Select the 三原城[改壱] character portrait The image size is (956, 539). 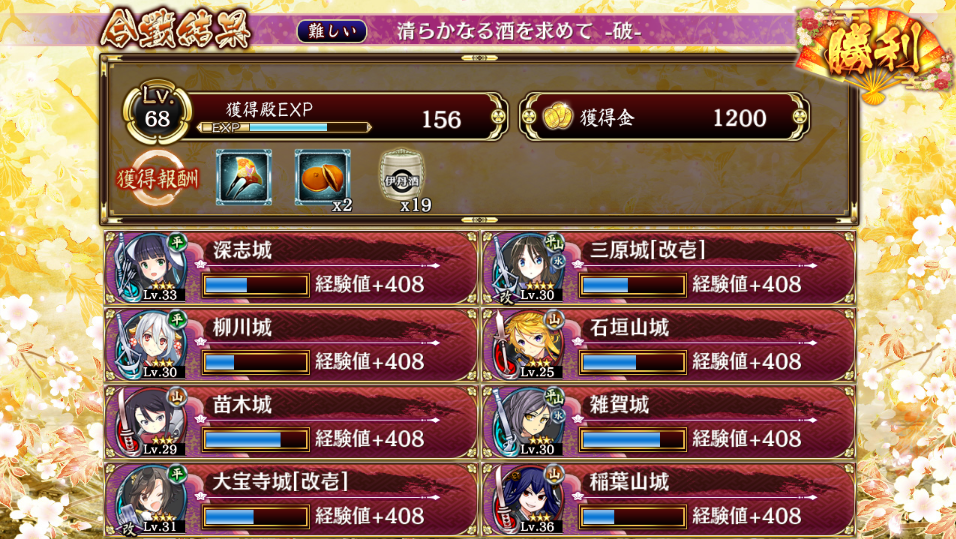click(528, 268)
